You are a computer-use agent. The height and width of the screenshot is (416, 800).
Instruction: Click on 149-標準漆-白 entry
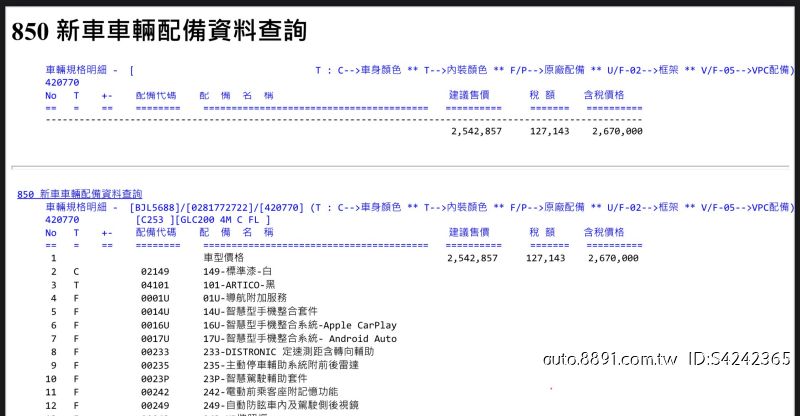pos(237,272)
